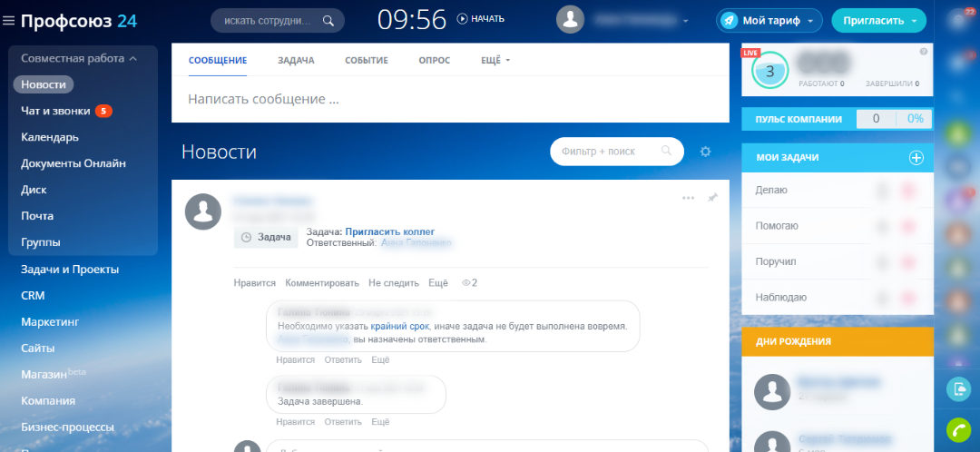This screenshot has width=980, height=452.
Task: Click the искать сотрудника search field
Action: (x=277, y=21)
